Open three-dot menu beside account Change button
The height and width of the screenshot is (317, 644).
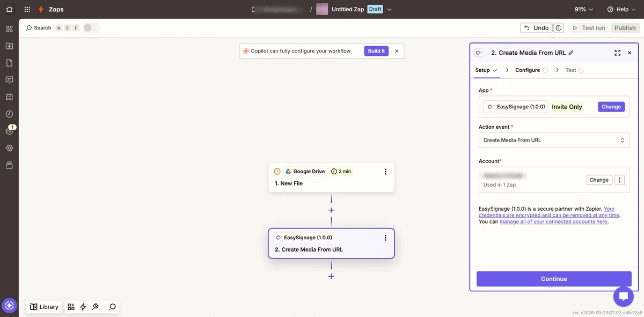(x=620, y=180)
